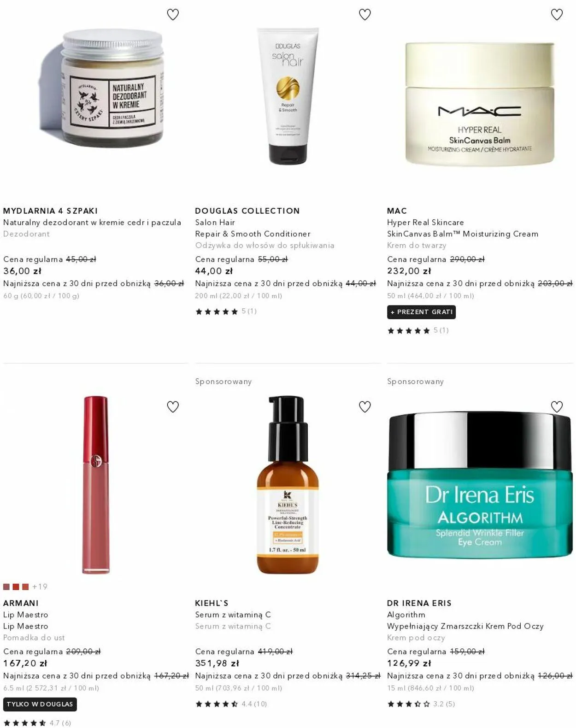Viewport: 576px width, 728px height.
Task: Save Armani Lip Maestro to wishlist
Action: pyautogui.click(x=173, y=407)
